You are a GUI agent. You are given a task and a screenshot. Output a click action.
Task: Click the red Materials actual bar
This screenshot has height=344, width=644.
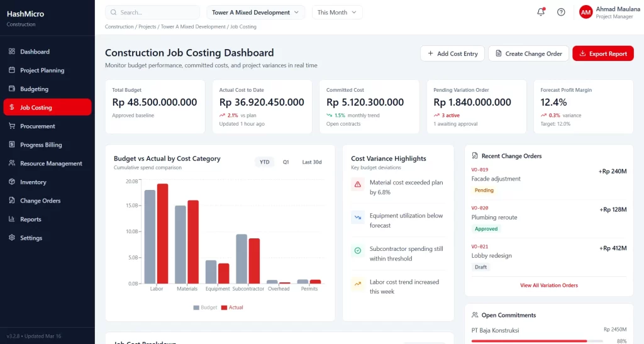click(193, 241)
